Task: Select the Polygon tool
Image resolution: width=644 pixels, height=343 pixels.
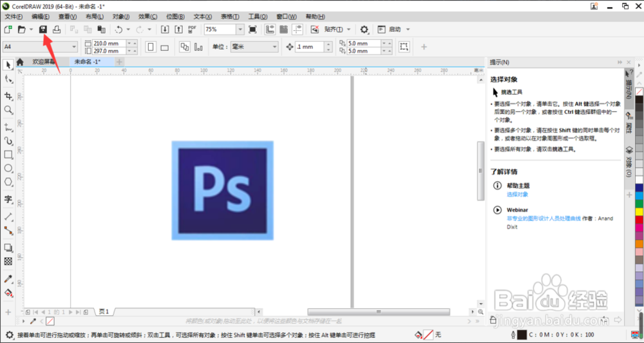Action: pos(8,182)
